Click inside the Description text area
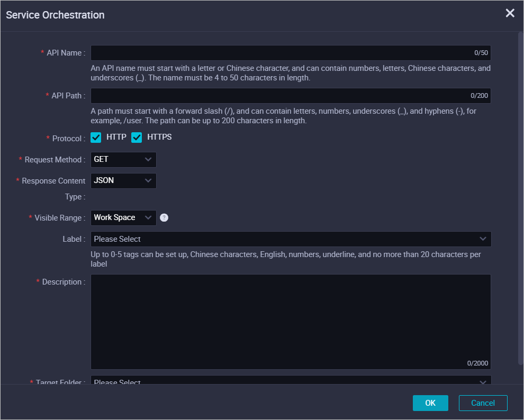Screen dimensions: 524x420 point(291,322)
